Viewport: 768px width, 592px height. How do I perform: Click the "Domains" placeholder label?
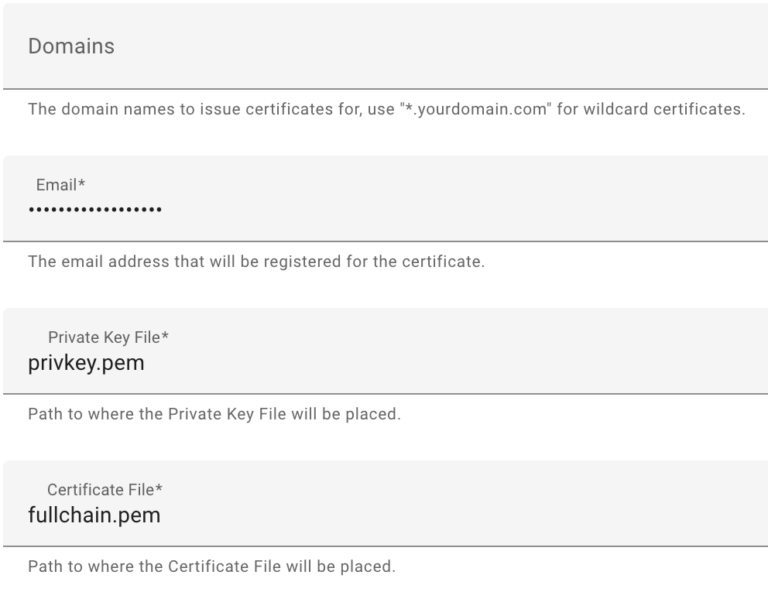[x=71, y=47]
